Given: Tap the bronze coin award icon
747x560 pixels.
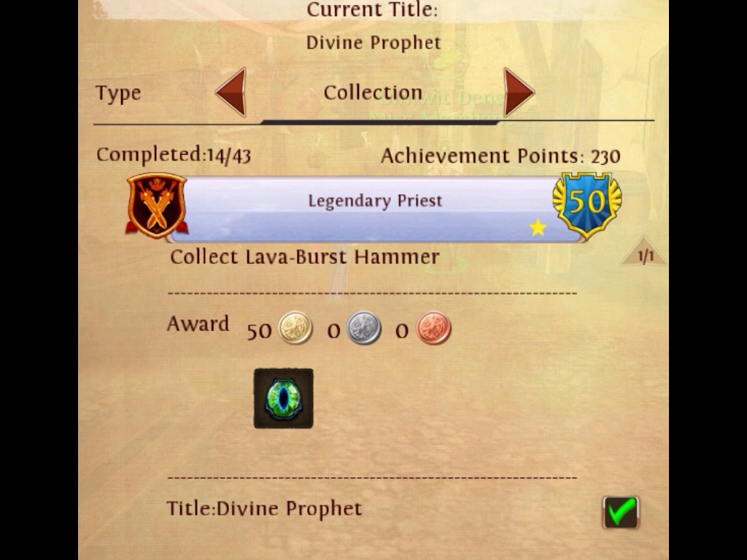Looking at the screenshot, I should tap(433, 327).
